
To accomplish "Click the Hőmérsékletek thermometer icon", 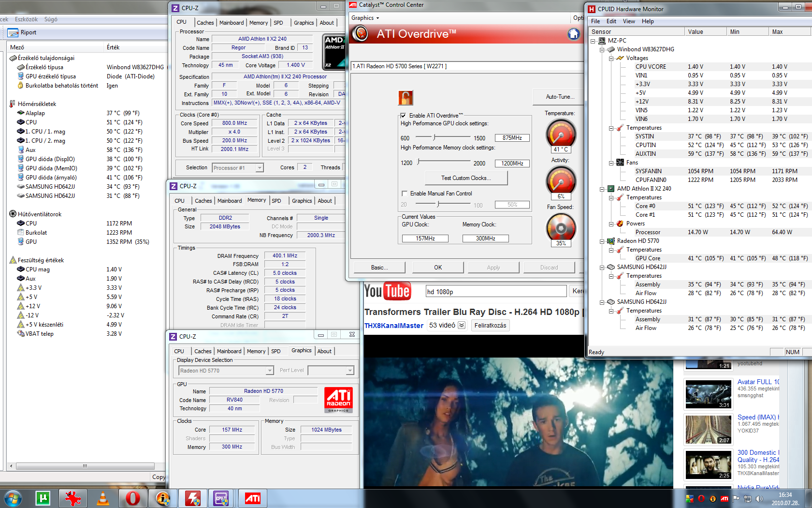I will 13,104.
